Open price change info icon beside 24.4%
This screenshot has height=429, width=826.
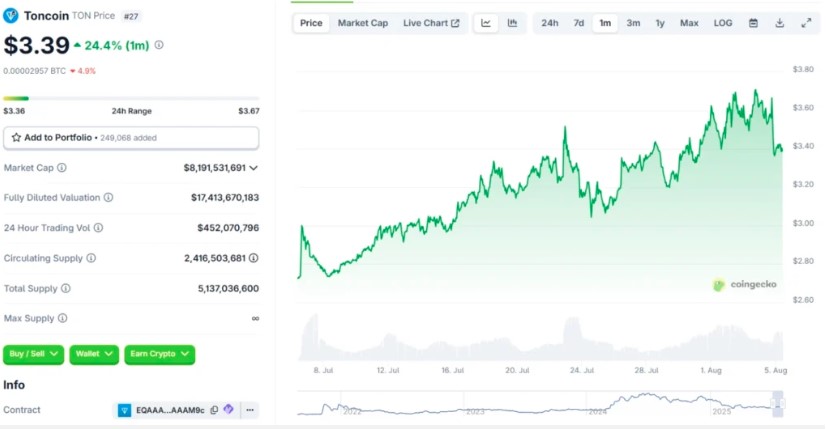159,45
